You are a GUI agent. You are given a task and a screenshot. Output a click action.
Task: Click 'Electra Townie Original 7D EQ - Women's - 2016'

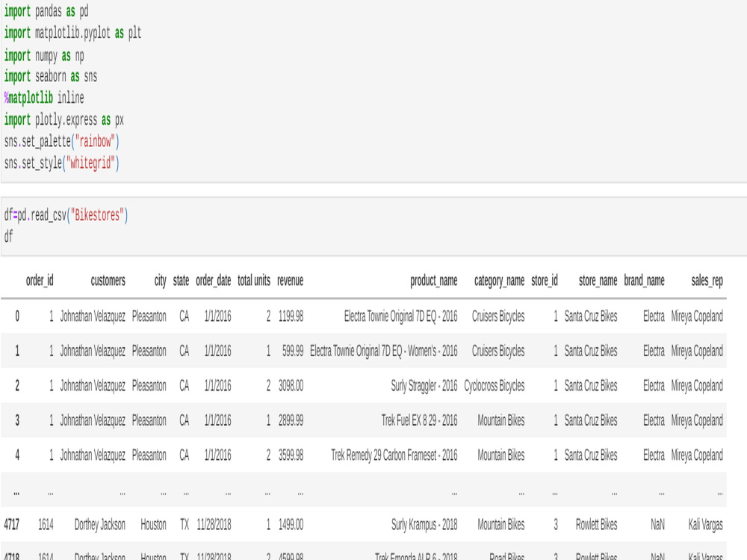pyautogui.click(x=383, y=351)
